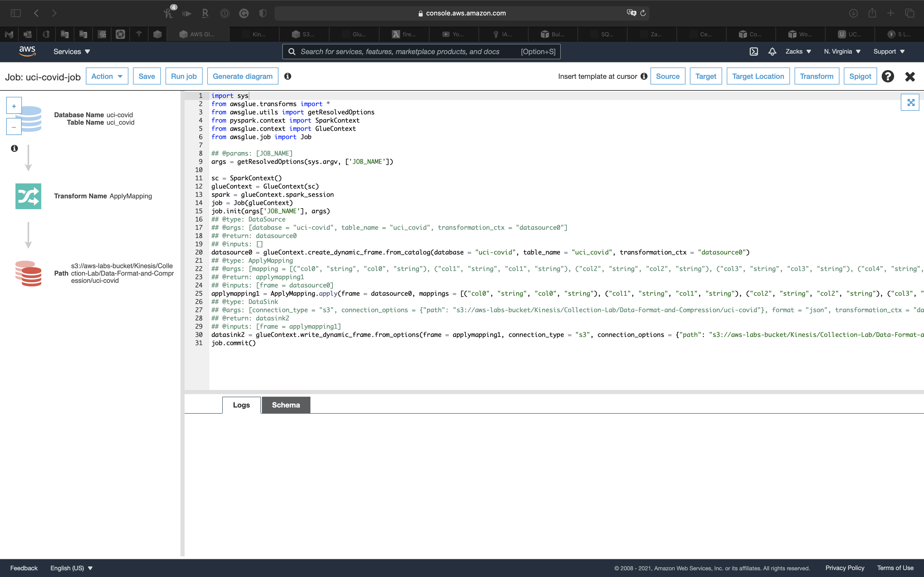Click info icon beside Generate diagram
Screen dimensions: 924x577
[288, 76]
